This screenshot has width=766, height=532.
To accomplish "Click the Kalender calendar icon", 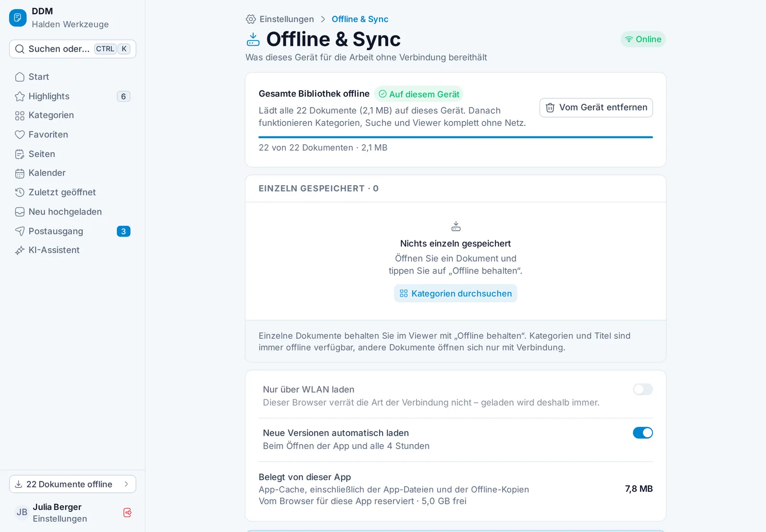I will point(20,173).
